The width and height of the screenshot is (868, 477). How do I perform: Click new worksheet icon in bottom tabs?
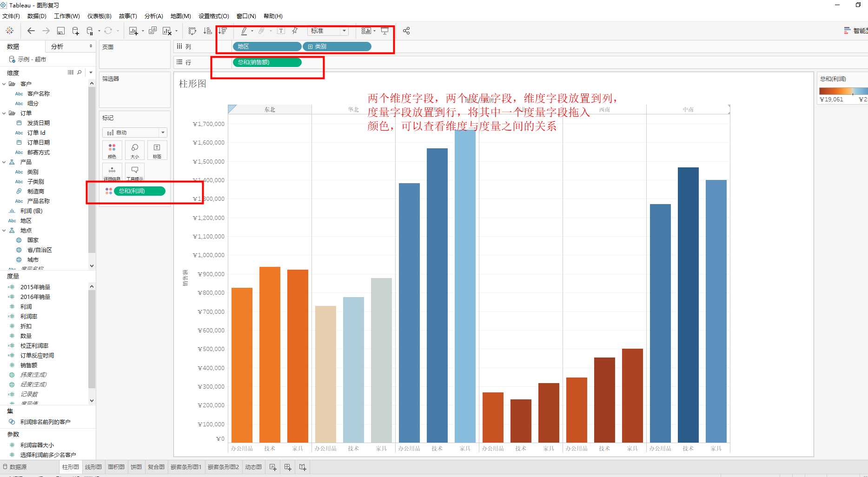point(273,467)
